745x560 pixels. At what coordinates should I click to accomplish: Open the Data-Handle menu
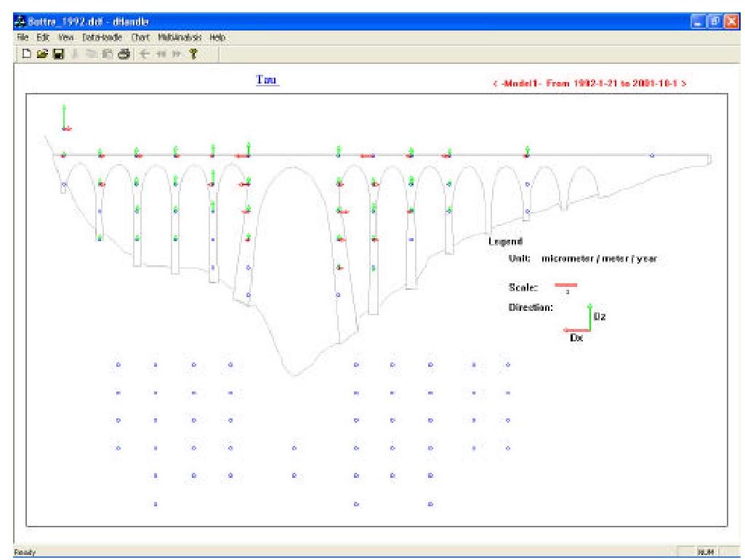point(102,37)
